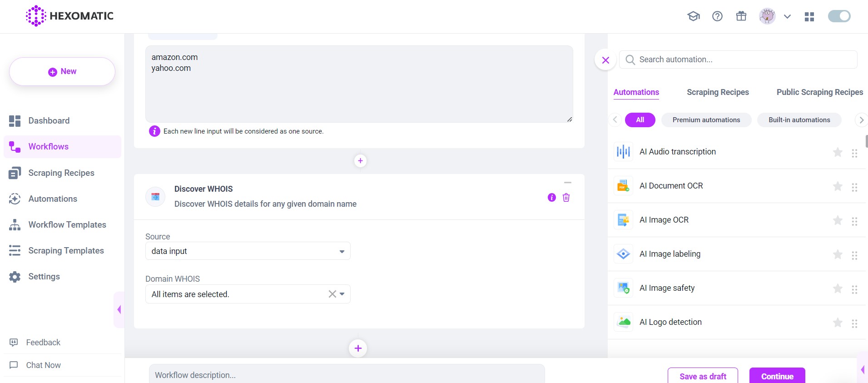
Task: Click the gift rewards icon
Action: (741, 17)
